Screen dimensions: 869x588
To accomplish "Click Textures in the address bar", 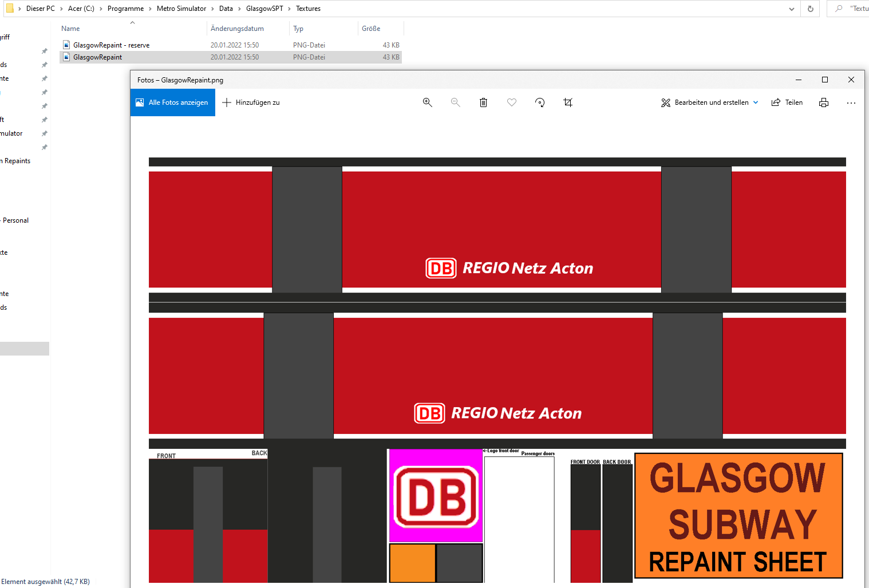I will pos(308,9).
